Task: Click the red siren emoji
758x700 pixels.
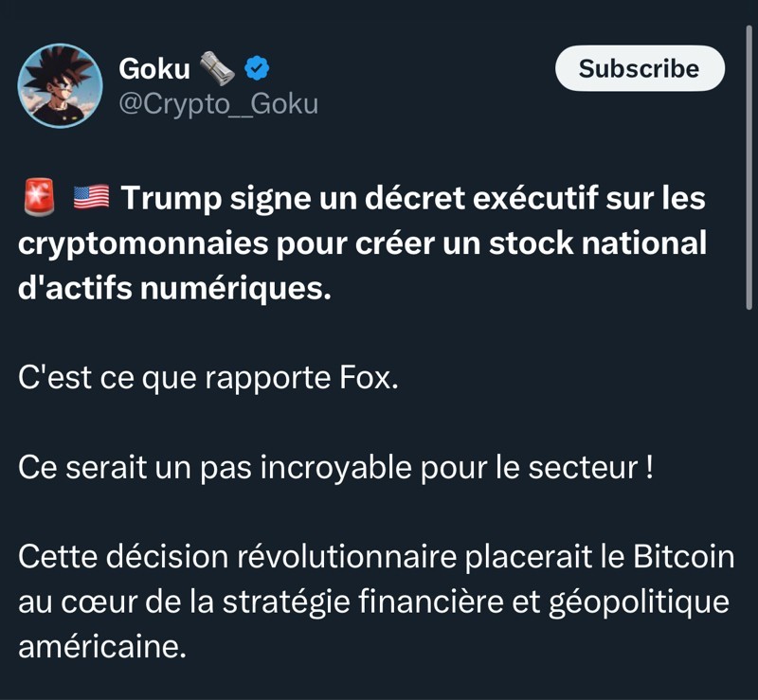Action: [37, 198]
